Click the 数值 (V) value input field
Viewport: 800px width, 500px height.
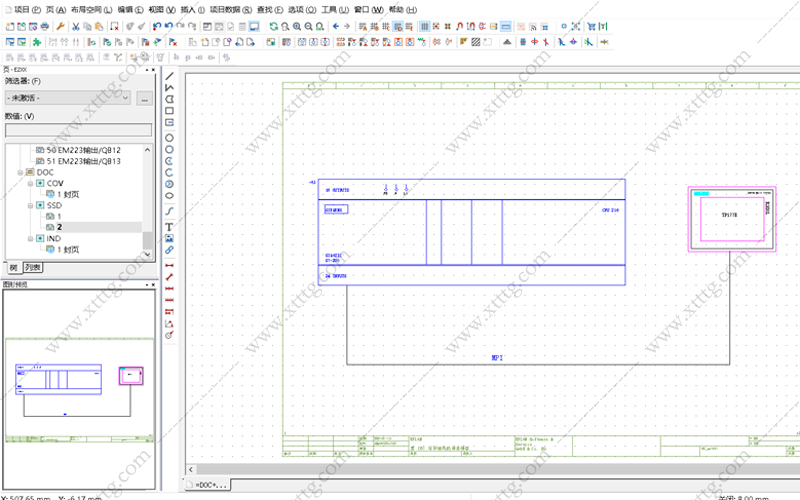click(79, 130)
